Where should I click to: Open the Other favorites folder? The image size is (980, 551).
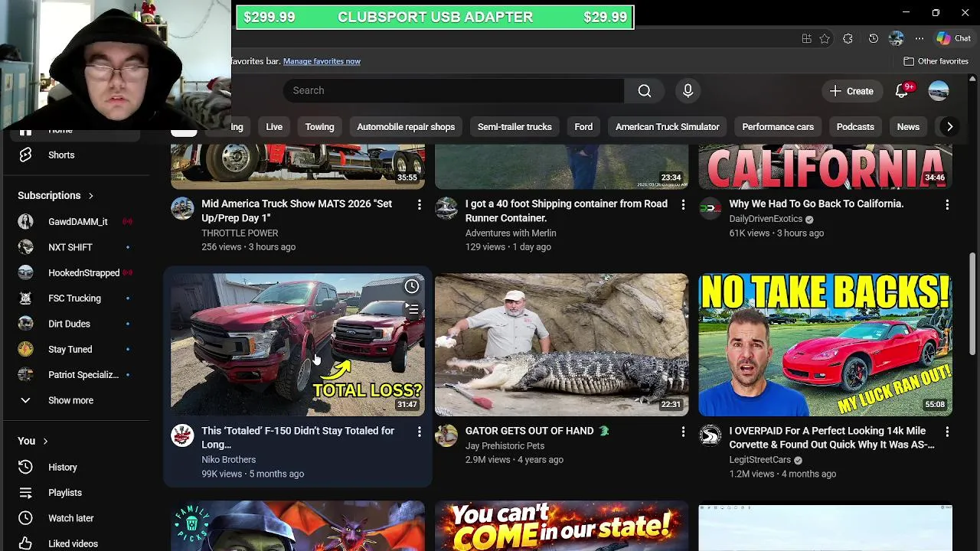click(x=936, y=61)
